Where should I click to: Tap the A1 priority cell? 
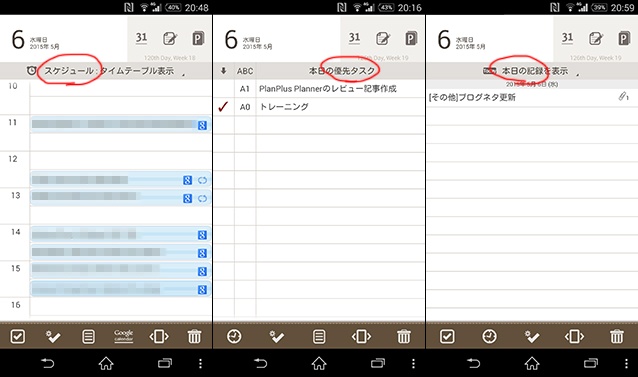pyautogui.click(x=245, y=89)
